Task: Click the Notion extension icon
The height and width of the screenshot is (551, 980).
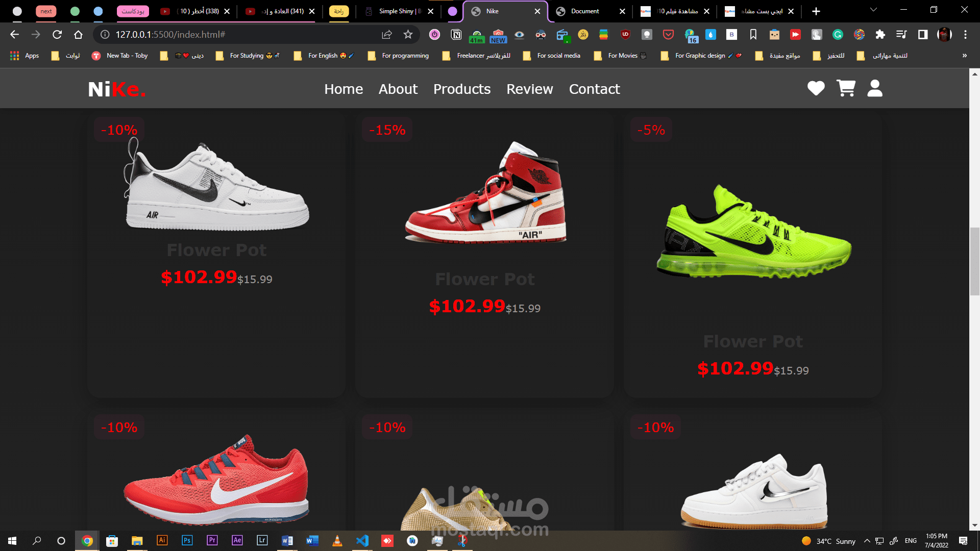Action: click(456, 34)
